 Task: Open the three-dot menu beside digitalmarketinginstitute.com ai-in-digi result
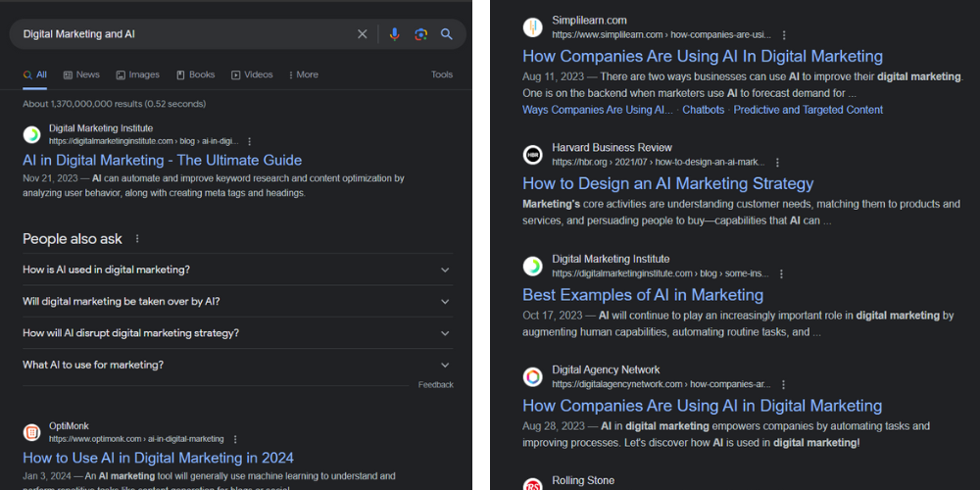point(249,141)
